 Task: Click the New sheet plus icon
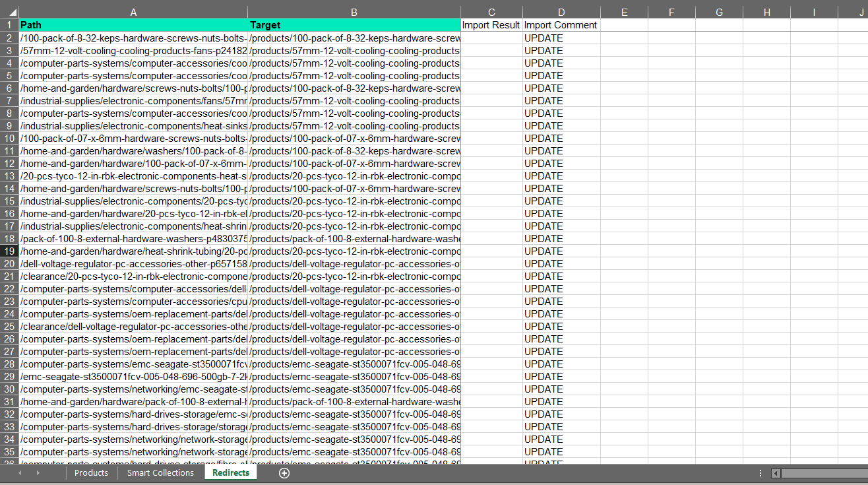coord(284,473)
